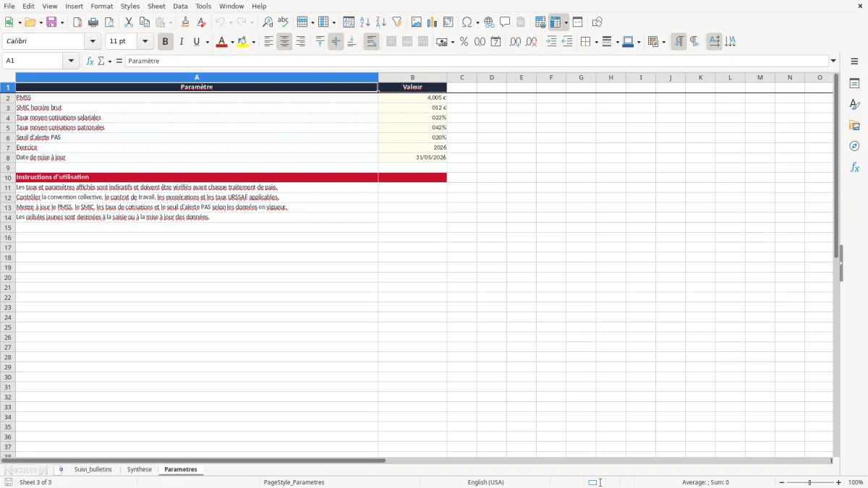Open the sidebar Properties panel
This screenshot has width=868, height=488.
[854, 83]
